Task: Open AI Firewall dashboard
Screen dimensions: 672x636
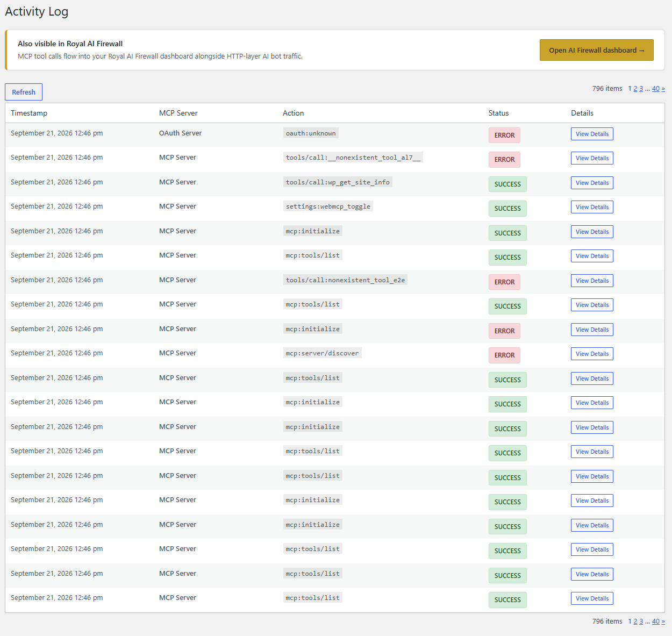Action: (x=597, y=50)
